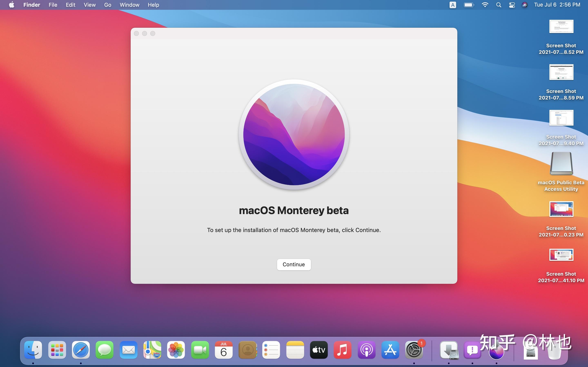This screenshot has height=367, width=588.
Task: Open the Apple menu
Action: (11, 5)
